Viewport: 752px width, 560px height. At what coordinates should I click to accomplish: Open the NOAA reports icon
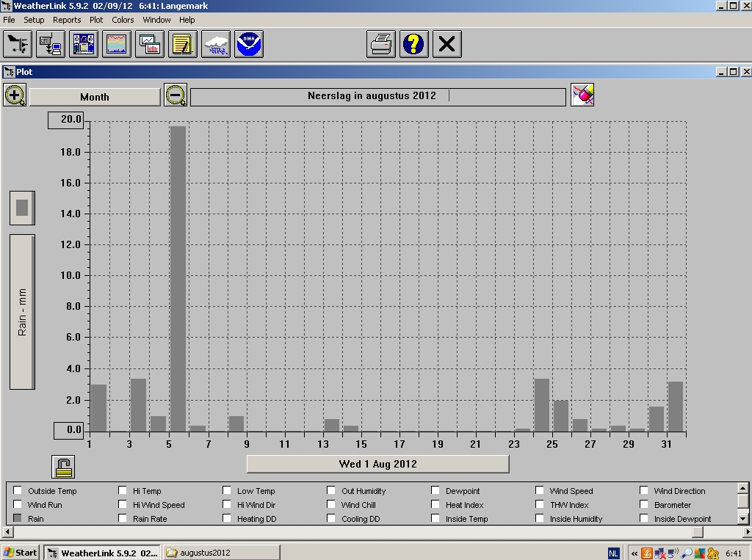coord(249,44)
